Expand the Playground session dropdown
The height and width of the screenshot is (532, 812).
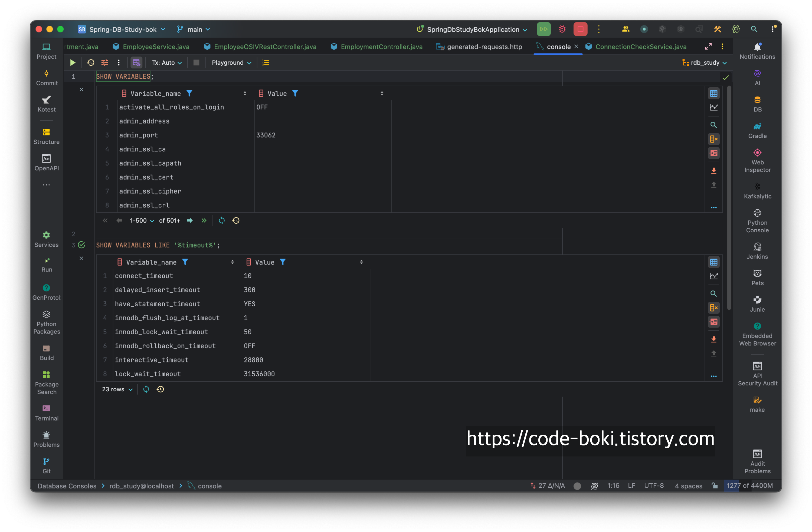231,63
